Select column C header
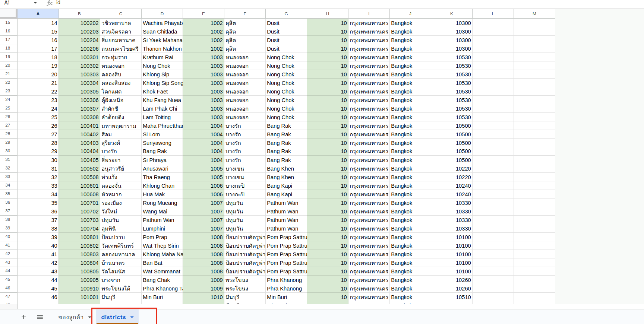 [x=121, y=14]
